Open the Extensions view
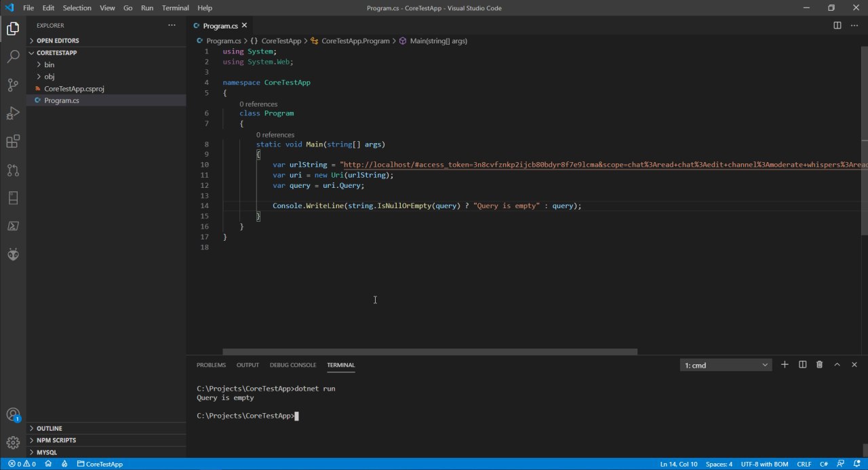Screen dimensions: 868x470 coord(13,142)
